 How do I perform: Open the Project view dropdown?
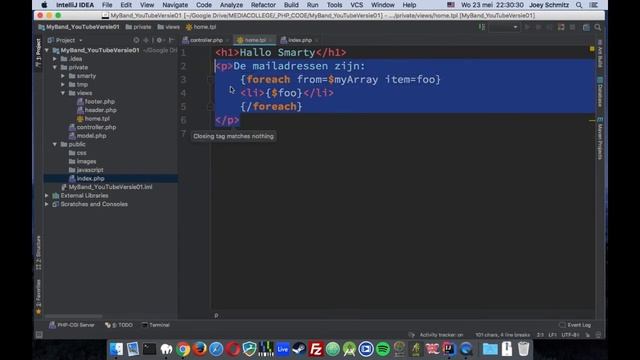click(65, 40)
